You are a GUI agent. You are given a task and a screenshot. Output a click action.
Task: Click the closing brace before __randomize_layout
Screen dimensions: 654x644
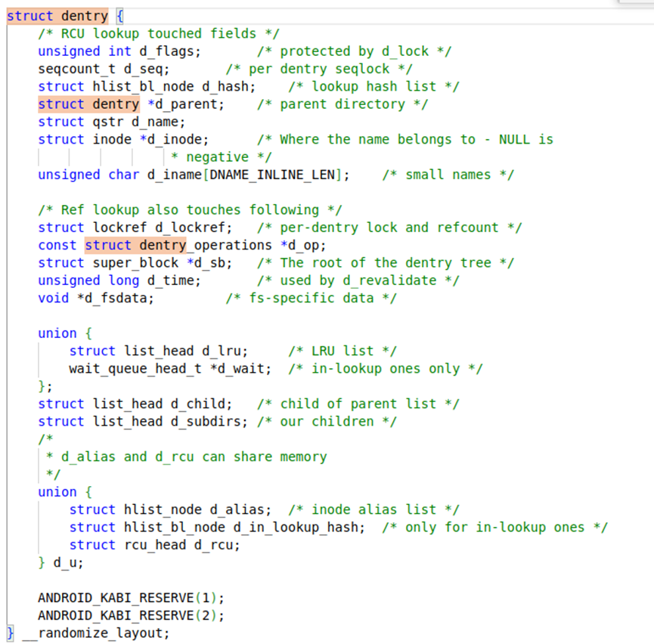click(11, 633)
